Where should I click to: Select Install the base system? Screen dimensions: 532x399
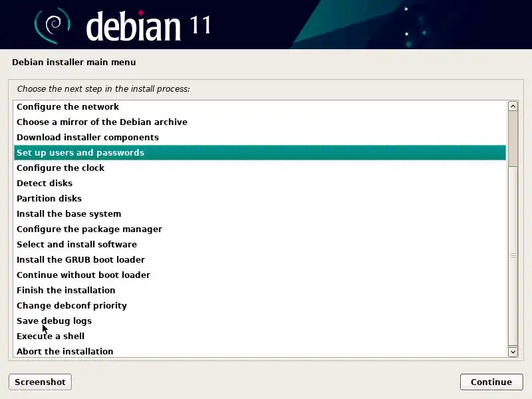point(260,213)
